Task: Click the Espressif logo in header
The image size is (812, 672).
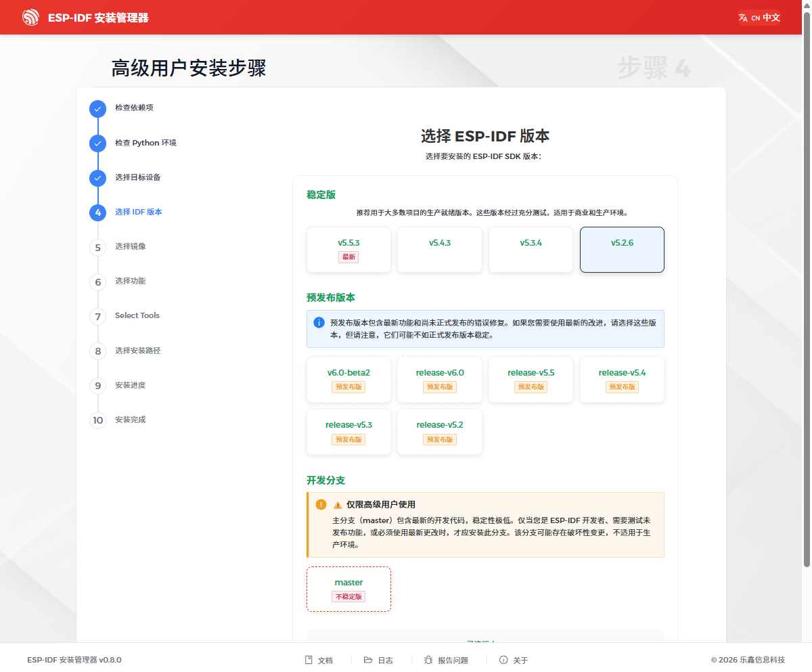Action: [31, 18]
